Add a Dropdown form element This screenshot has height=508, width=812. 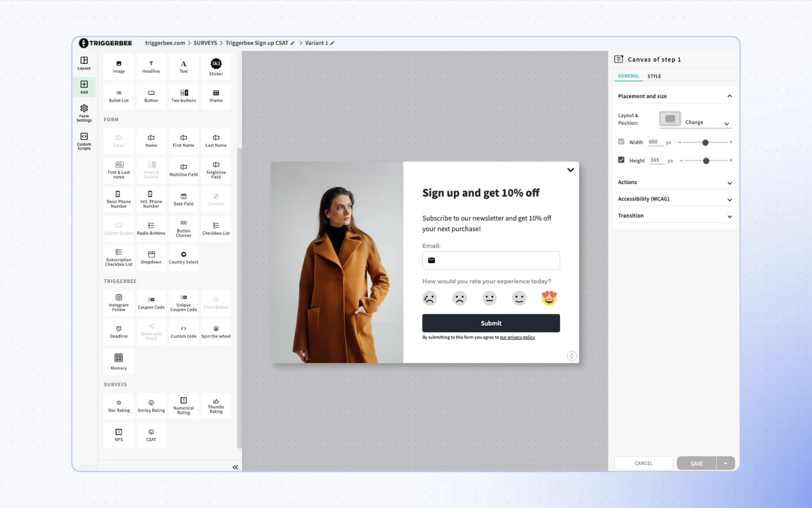151,258
